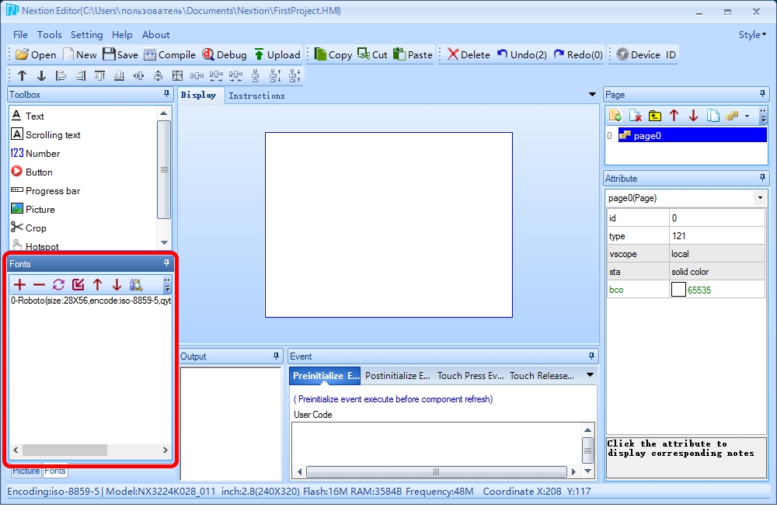Screen dimensions: 777x532
Task: Add a new font with plus icon
Action: pos(19,284)
